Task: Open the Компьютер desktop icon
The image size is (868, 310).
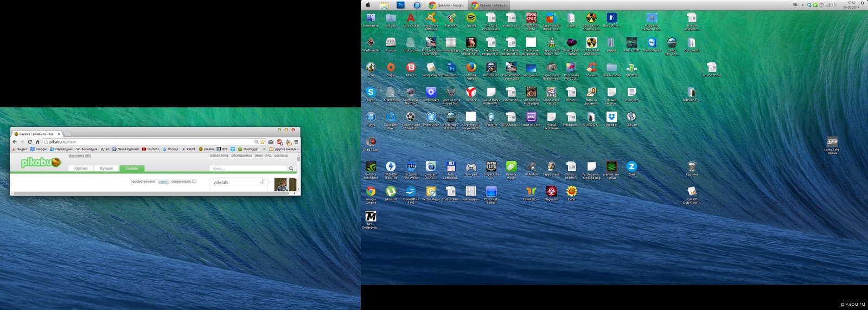Action: [x=371, y=20]
